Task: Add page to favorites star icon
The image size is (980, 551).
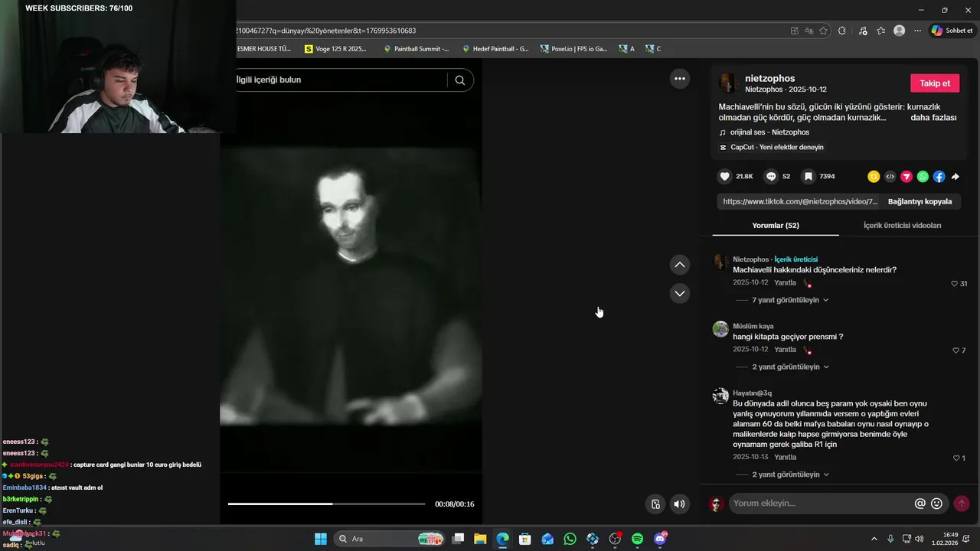Action: tap(824, 31)
